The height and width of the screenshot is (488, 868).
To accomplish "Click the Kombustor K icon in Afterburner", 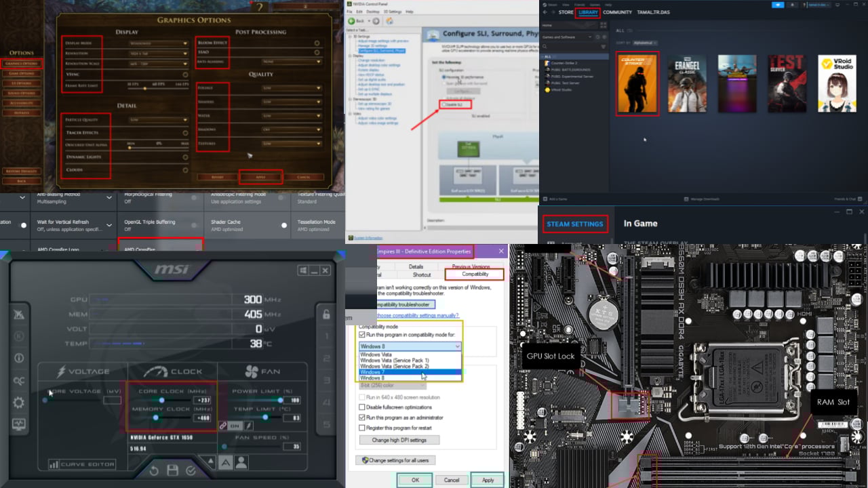I will click(x=18, y=335).
